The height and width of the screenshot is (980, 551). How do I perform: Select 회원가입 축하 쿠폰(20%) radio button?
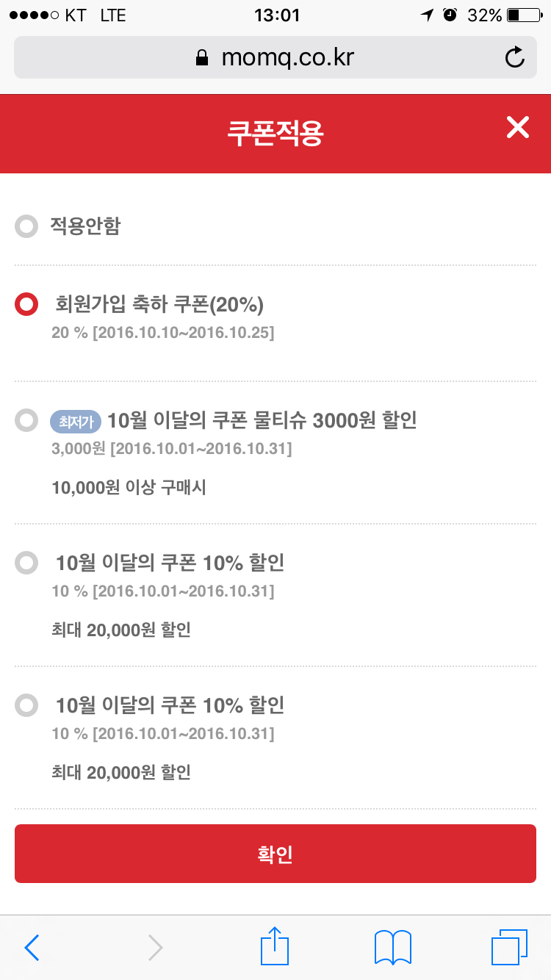[26, 304]
